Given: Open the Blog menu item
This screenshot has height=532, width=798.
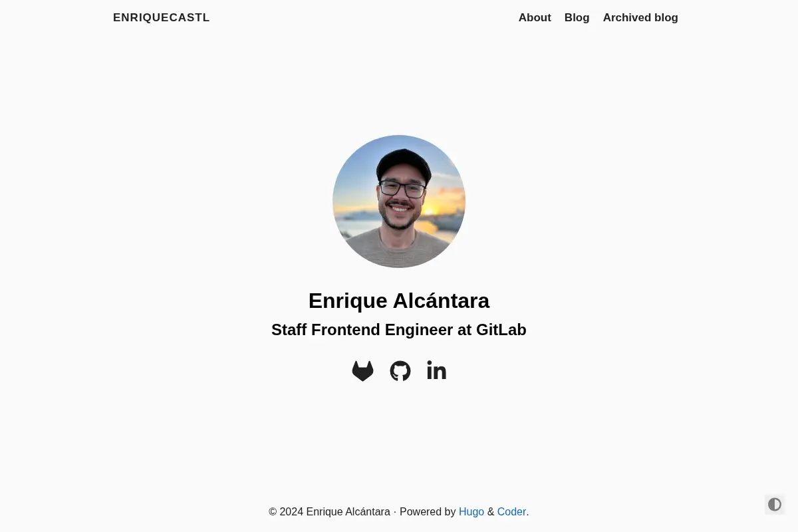Looking at the screenshot, I should point(577,18).
